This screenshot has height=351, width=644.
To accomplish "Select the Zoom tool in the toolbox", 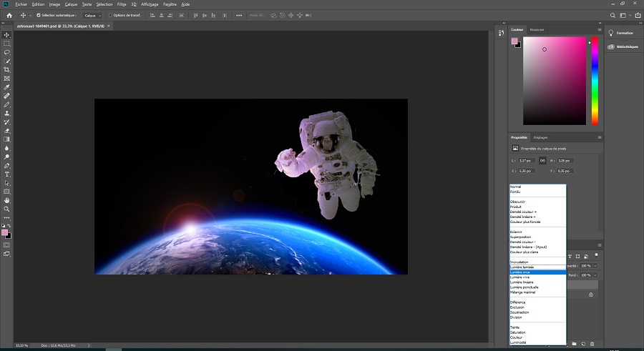I will 6,209.
